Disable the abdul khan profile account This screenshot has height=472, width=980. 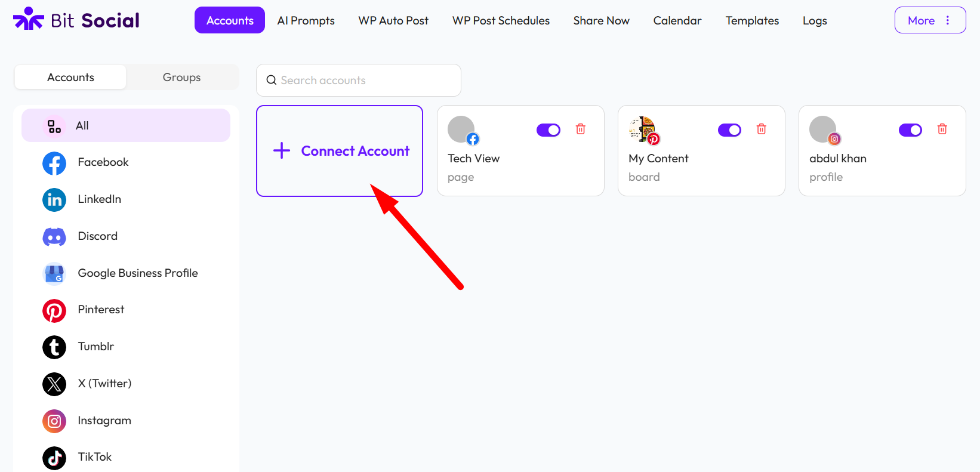[x=910, y=129]
